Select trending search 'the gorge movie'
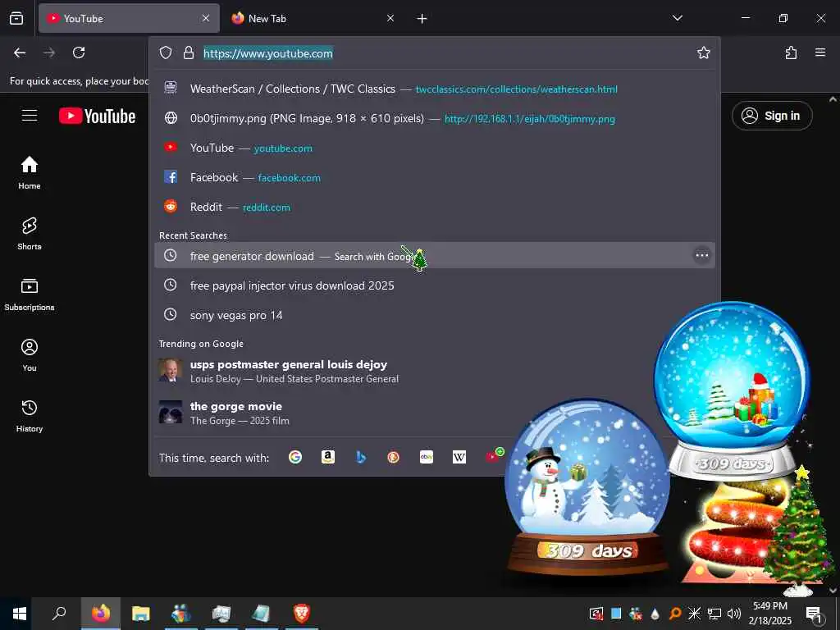 pos(435,413)
